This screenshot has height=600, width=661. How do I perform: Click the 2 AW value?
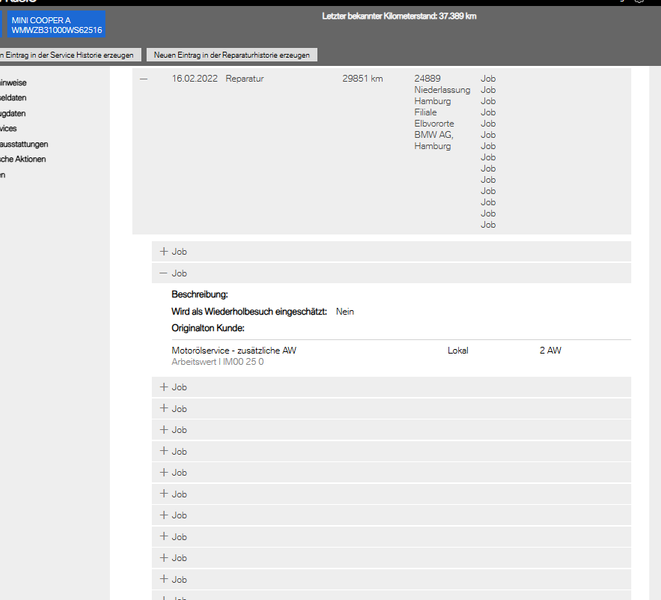pyautogui.click(x=551, y=350)
